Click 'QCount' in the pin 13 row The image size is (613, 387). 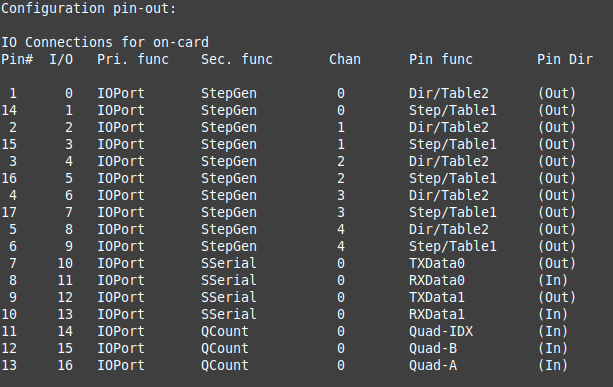225,366
